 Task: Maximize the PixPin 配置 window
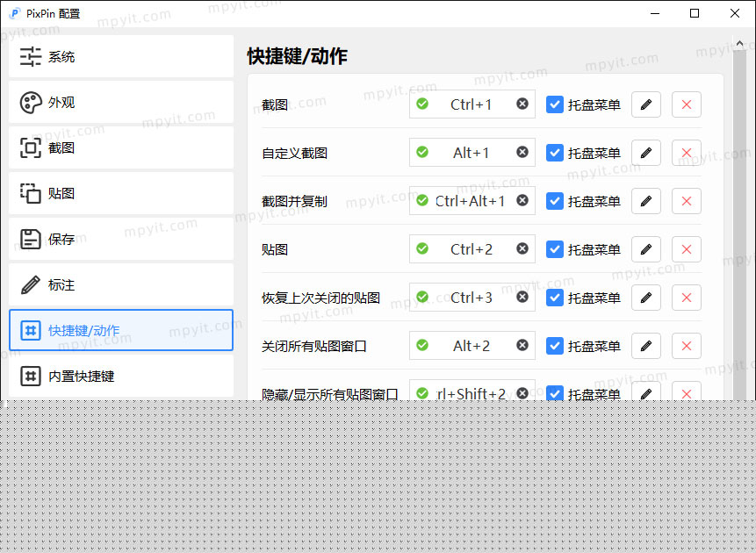(695, 13)
